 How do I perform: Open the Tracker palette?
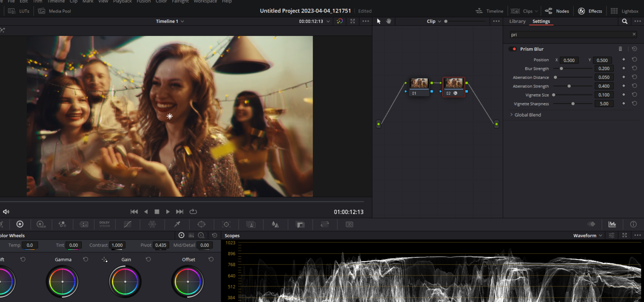tap(226, 224)
